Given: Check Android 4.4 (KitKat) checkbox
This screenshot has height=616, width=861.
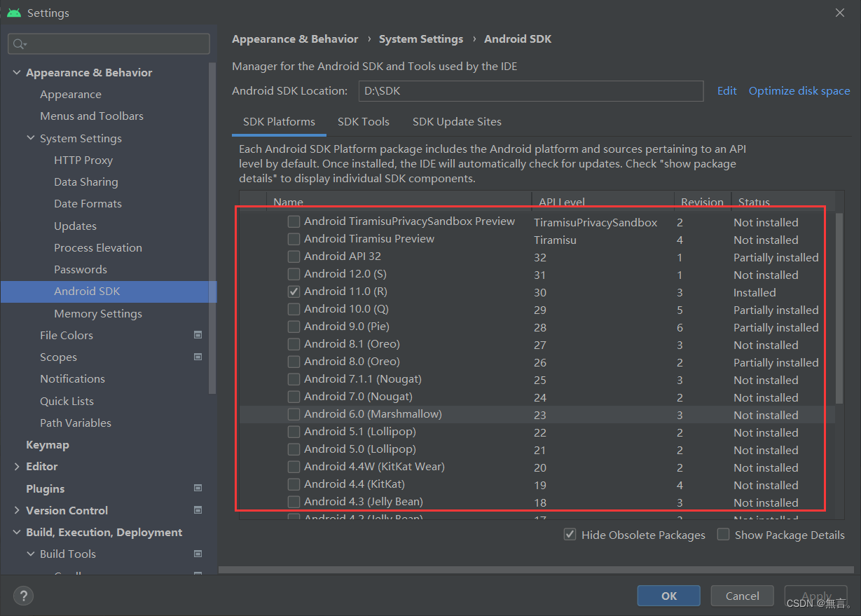Looking at the screenshot, I should click(x=294, y=484).
